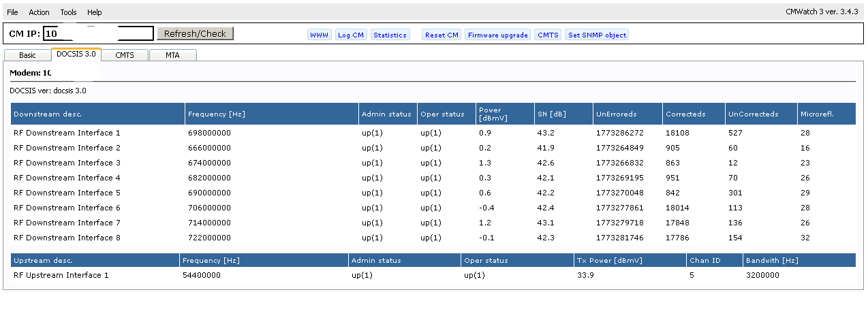This screenshot has width=868, height=335.
Task: Select RF Downstream Interface 5 row label
Action: pos(67,193)
